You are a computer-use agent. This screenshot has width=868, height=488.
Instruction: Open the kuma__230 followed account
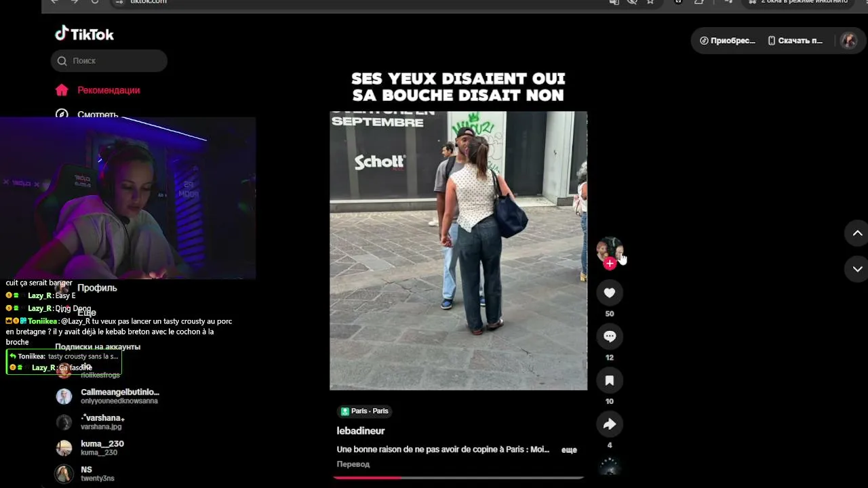coord(90,448)
